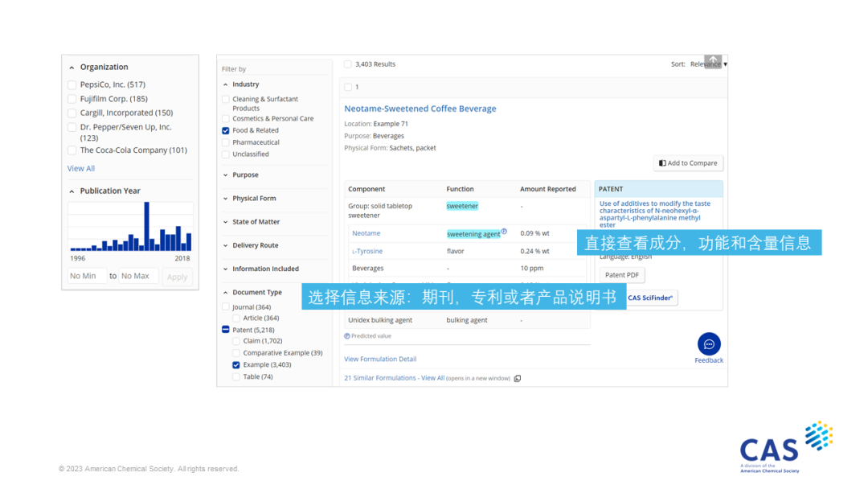Image resolution: width=868 pixels, height=489 pixels.
Task: Check the Journal (364) document type checkbox
Action: tap(225, 306)
